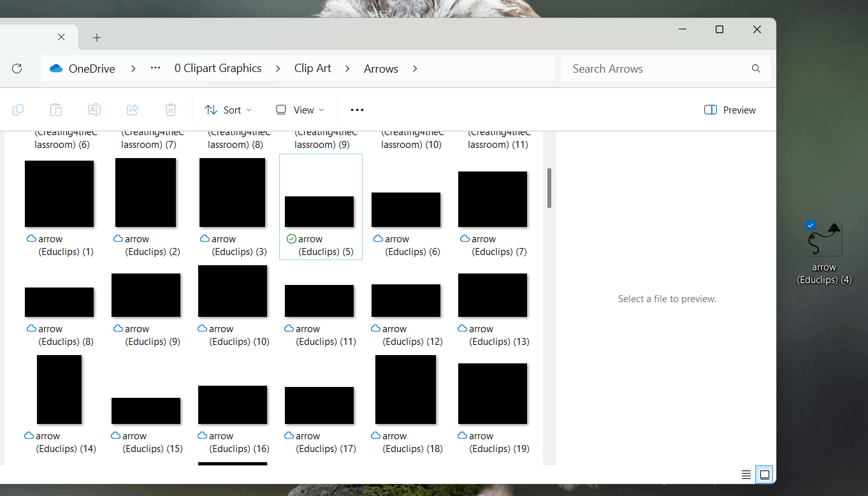The image size is (868, 496).
Task: Click inside the Search Arrows field
Action: [637, 68]
